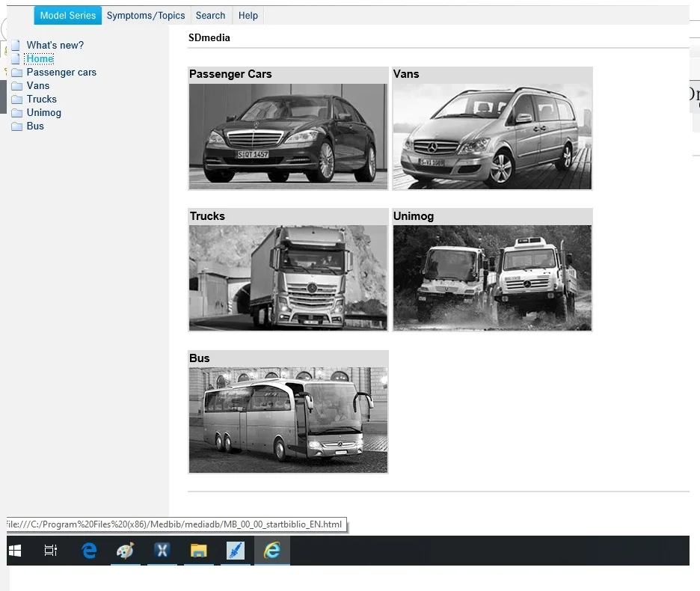Screen dimensions: 700x591
Task: Open Task View from the taskbar
Action: coord(51,551)
